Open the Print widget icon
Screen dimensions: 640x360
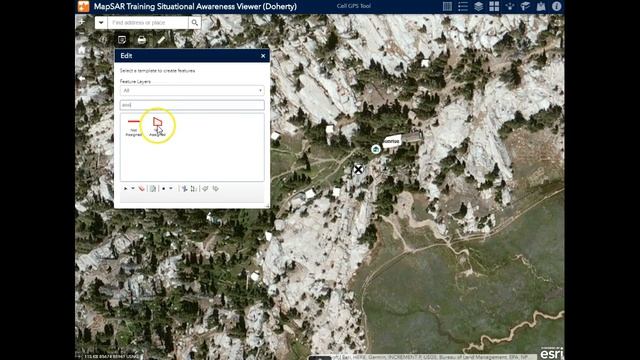(x=142, y=40)
